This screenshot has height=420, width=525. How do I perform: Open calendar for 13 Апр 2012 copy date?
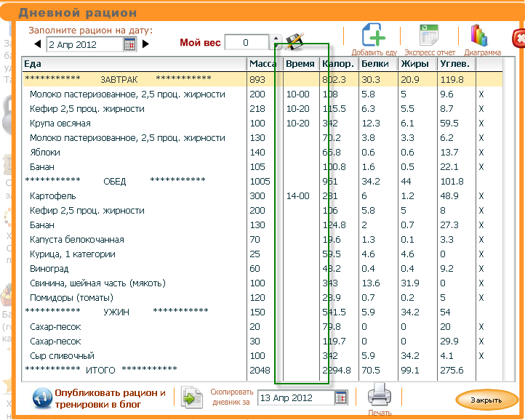pos(341,398)
